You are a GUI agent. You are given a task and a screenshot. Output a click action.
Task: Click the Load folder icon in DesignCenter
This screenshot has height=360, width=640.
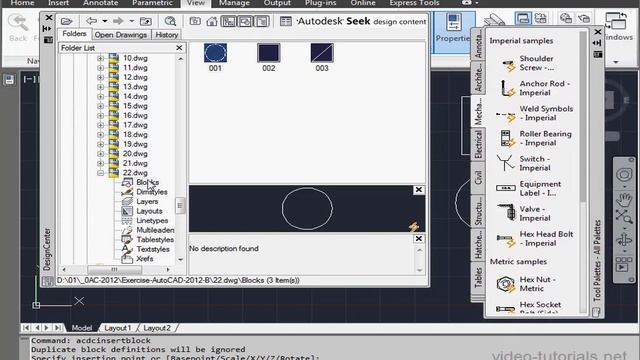tap(66, 21)
